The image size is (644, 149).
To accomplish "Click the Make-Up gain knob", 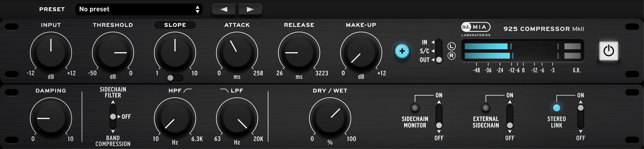I will (x=361, y=53).
